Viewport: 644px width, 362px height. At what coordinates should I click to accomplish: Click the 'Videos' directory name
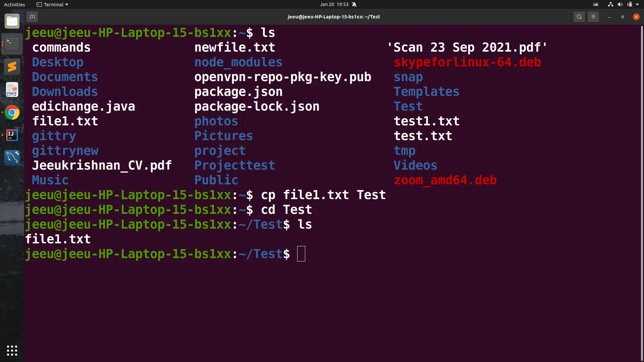pos(416,165)
